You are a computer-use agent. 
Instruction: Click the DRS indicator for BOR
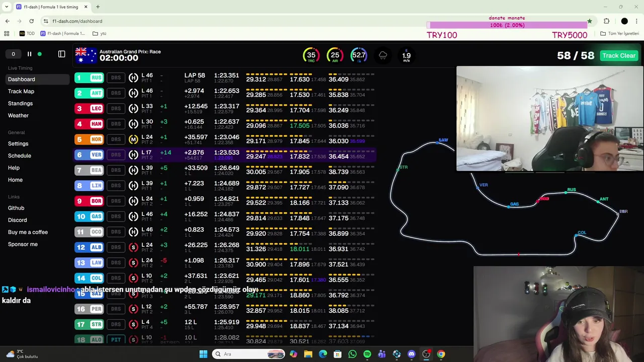click(116, 201)
